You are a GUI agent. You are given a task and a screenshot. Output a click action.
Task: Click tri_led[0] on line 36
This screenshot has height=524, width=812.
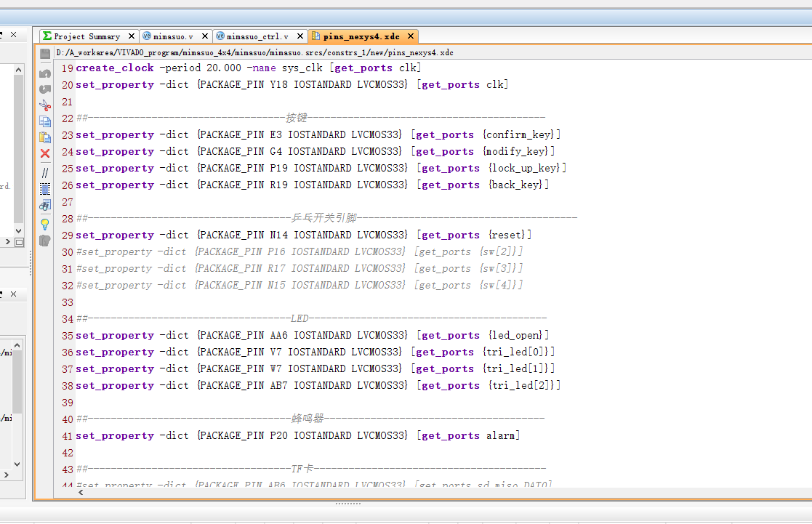pos(515,352)
